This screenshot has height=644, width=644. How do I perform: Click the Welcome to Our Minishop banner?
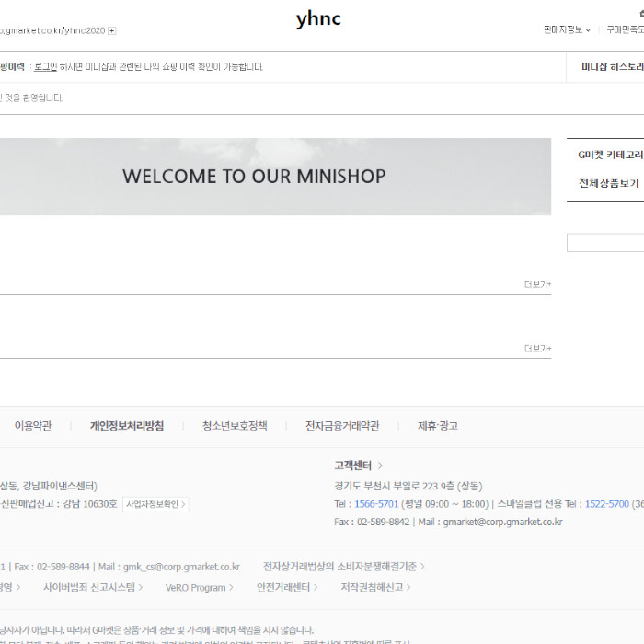click(x=254, y=177)
